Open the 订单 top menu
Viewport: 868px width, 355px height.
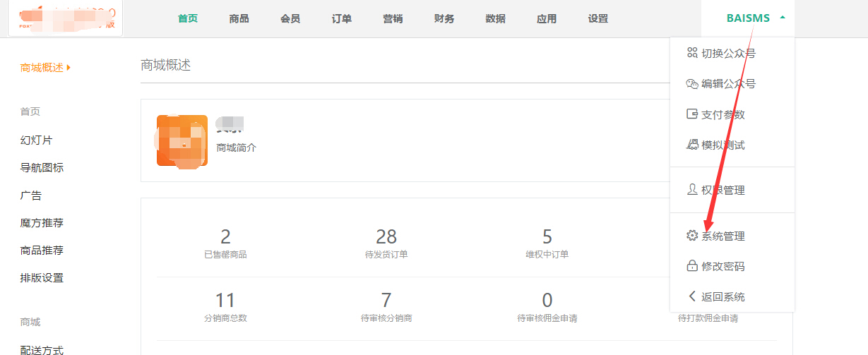click(x=342, y=19)
